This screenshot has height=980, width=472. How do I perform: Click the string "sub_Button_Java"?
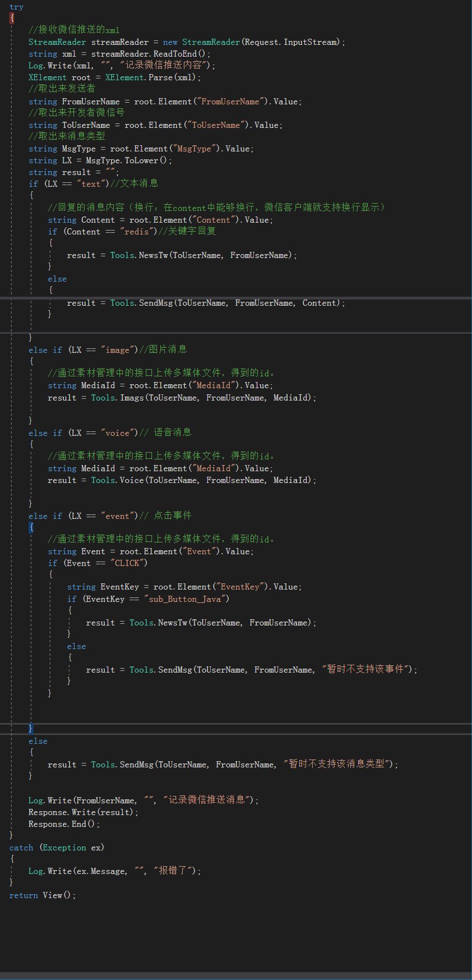point(187,599)
